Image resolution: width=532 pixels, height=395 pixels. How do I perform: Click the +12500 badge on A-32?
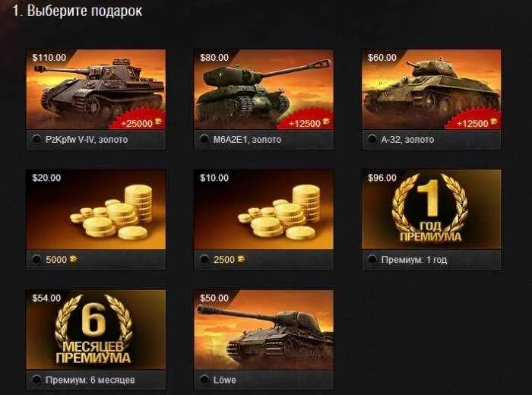[x=473, y=119]
